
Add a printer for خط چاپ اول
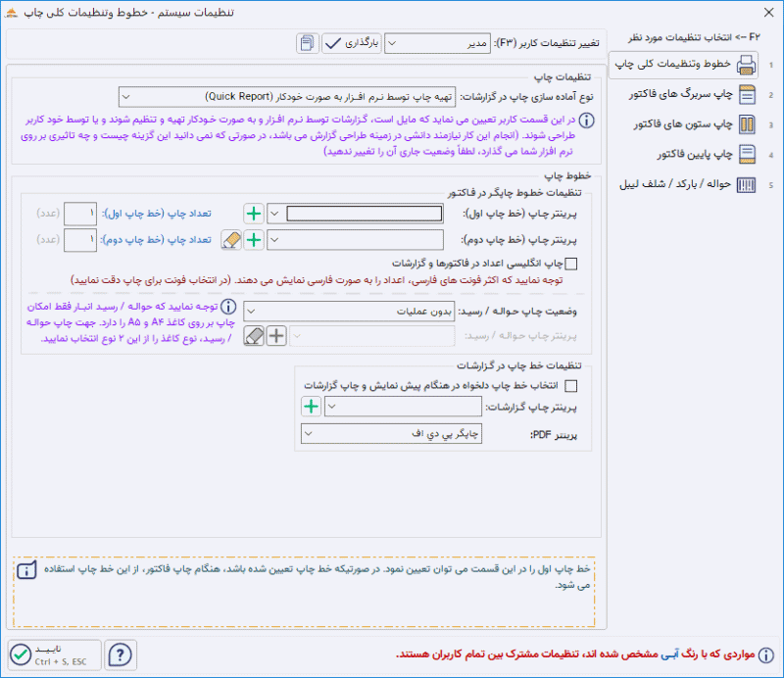pyautogui.click(x=254, y=214)
